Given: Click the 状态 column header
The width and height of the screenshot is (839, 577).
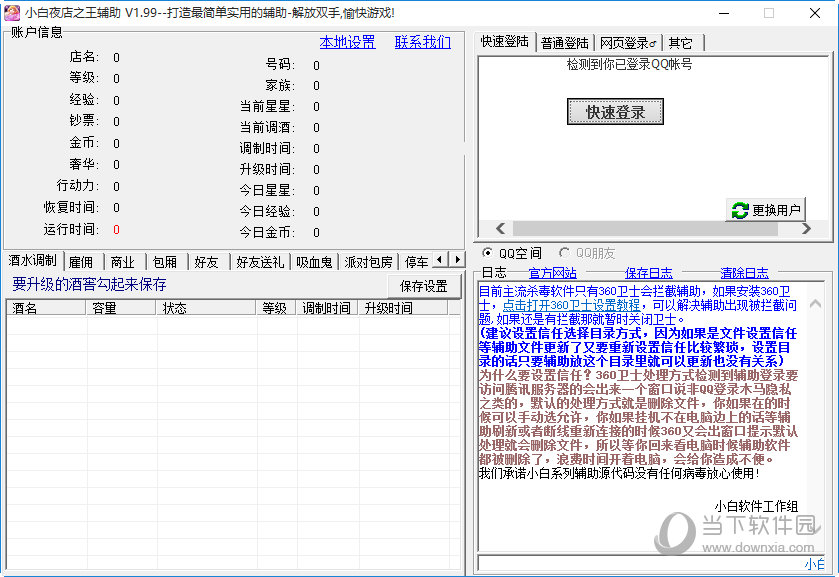Looking at the screenshot, I should [206, 308].
